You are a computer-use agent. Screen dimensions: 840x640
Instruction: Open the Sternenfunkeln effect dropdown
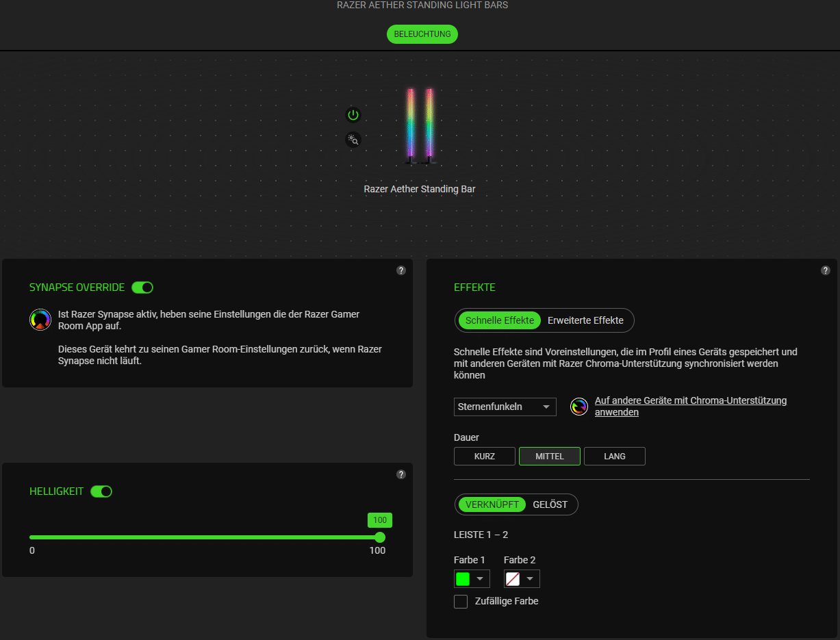click(505, 407)
